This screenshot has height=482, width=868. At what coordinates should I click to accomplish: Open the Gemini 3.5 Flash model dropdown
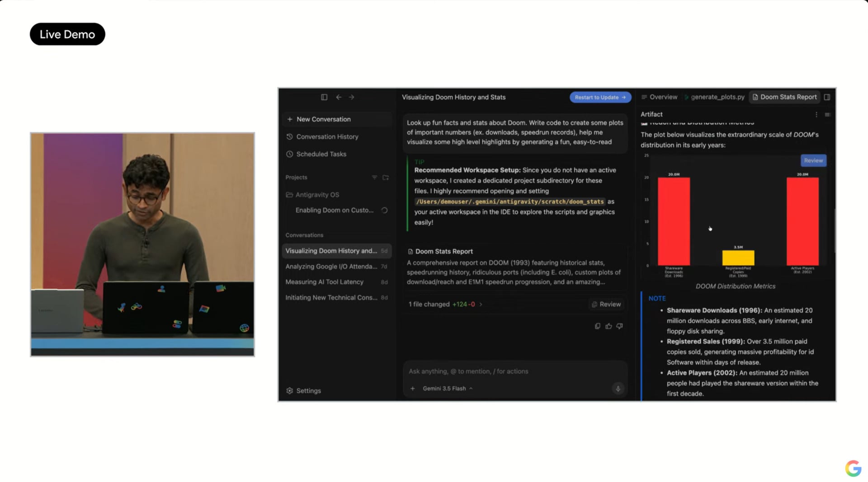point(448,388)
